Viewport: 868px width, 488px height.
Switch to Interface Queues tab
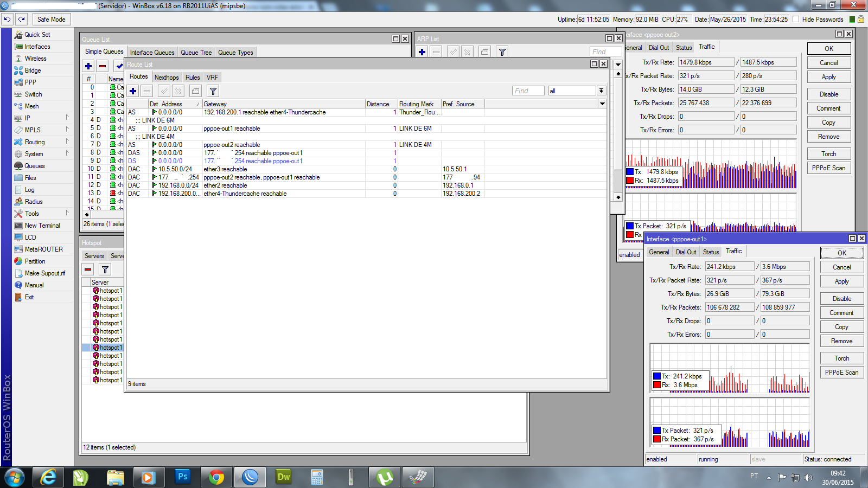pos(152,53)
